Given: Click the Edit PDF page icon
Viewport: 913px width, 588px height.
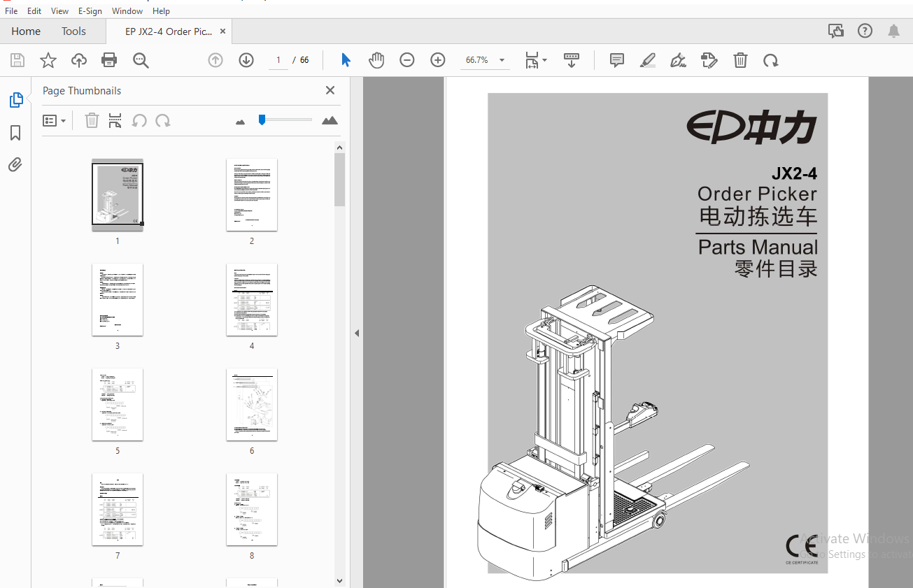Looking at the screenshot, I should pyautogui.click(x=709, y=60).
